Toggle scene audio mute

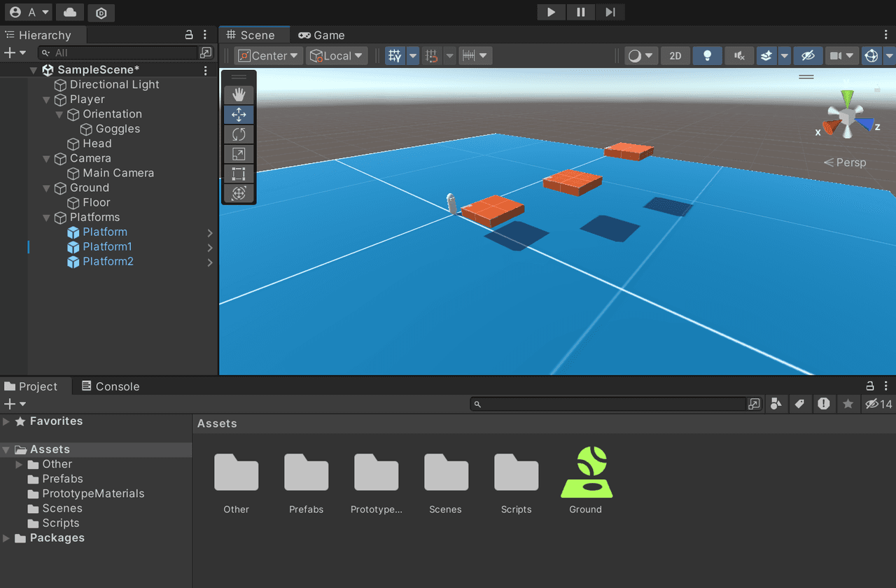738,56
